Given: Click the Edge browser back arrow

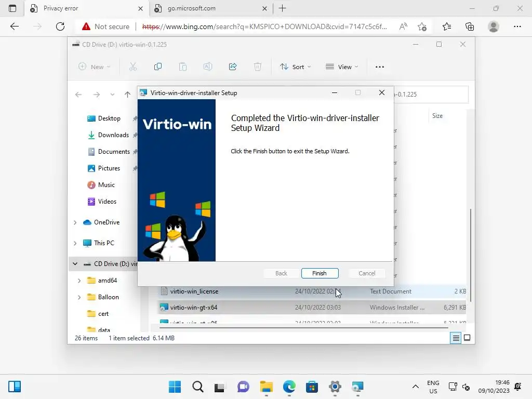Looking at the screenshot, I should (x=15, y=26).
